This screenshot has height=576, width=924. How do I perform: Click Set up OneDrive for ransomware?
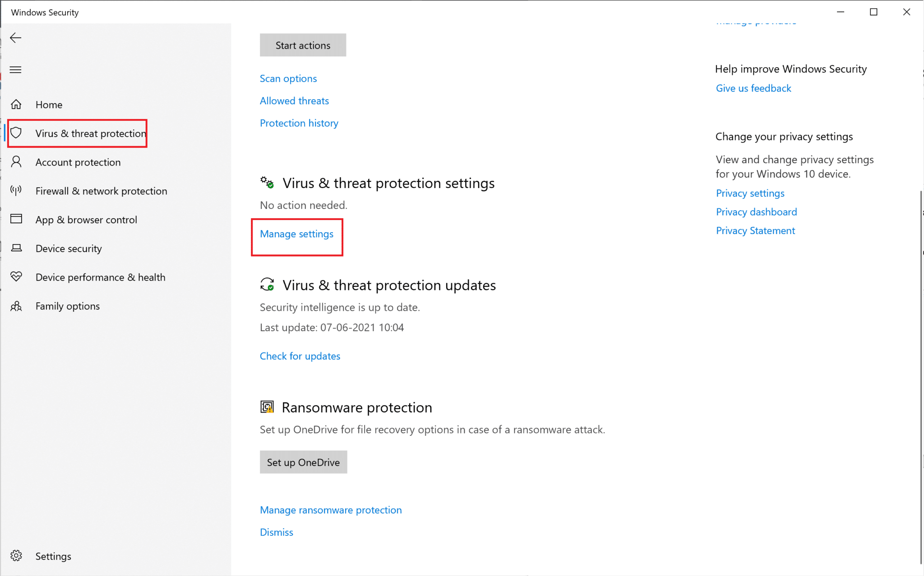[x=303, y=462]
